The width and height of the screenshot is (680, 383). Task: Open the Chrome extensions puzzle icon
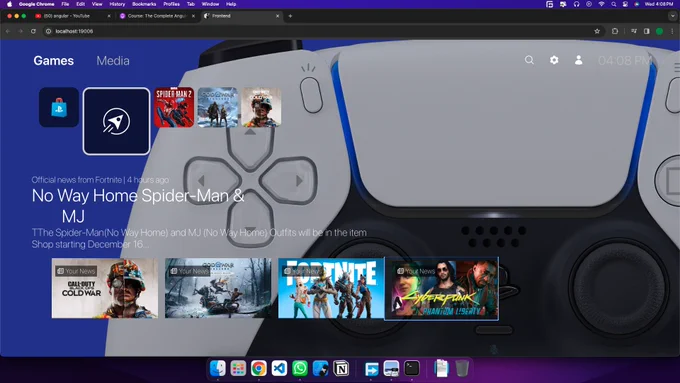coord(615,31)
